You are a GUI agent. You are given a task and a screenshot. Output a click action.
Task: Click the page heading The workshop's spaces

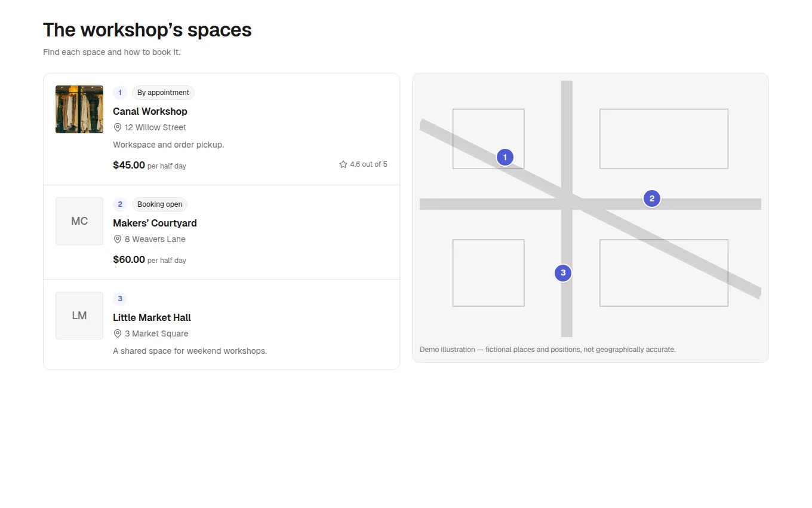pyautogui.click(x=147, y=30)
